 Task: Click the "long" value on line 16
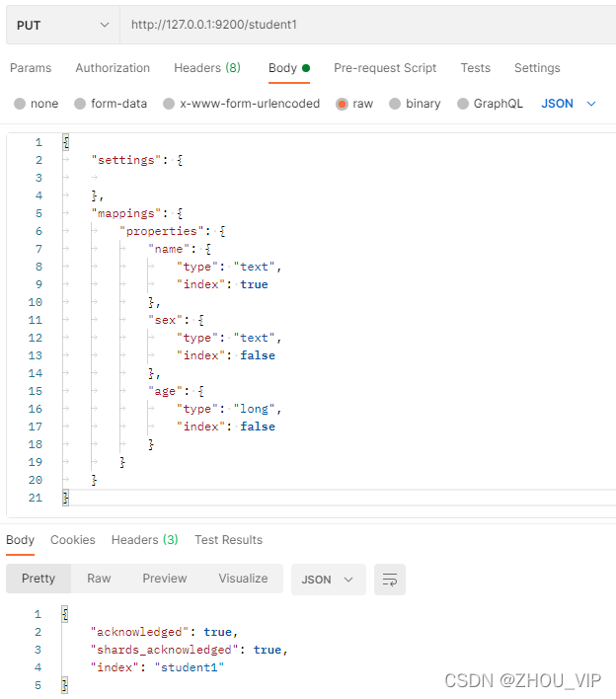point(254,409)
